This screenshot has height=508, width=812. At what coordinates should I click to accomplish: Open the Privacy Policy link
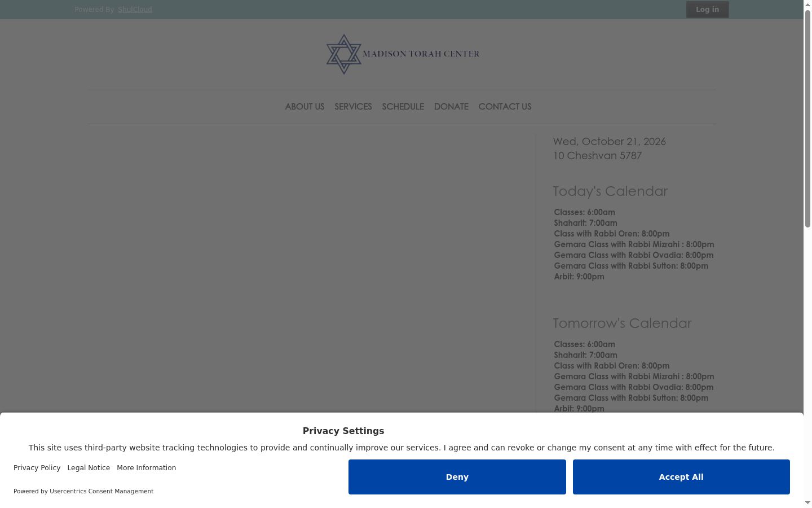(37, 468)
